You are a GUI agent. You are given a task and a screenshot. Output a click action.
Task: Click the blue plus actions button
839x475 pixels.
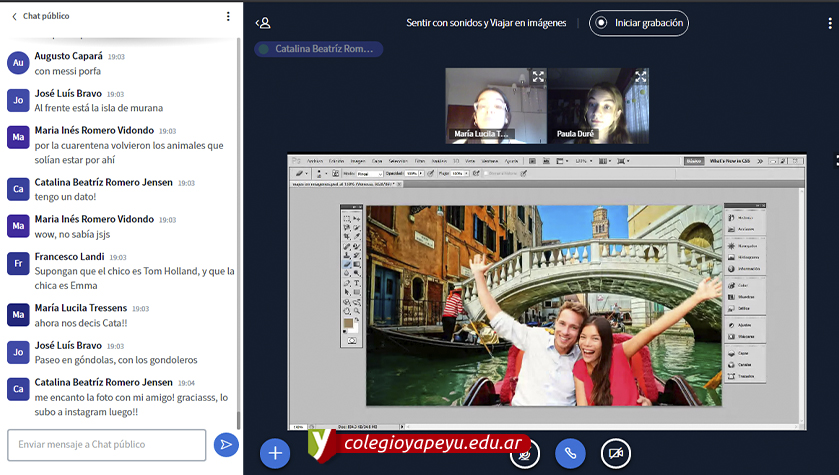coord(275,453)
